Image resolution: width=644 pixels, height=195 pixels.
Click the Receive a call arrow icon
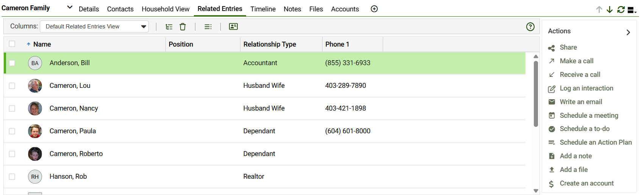click(x=552, y=75)
